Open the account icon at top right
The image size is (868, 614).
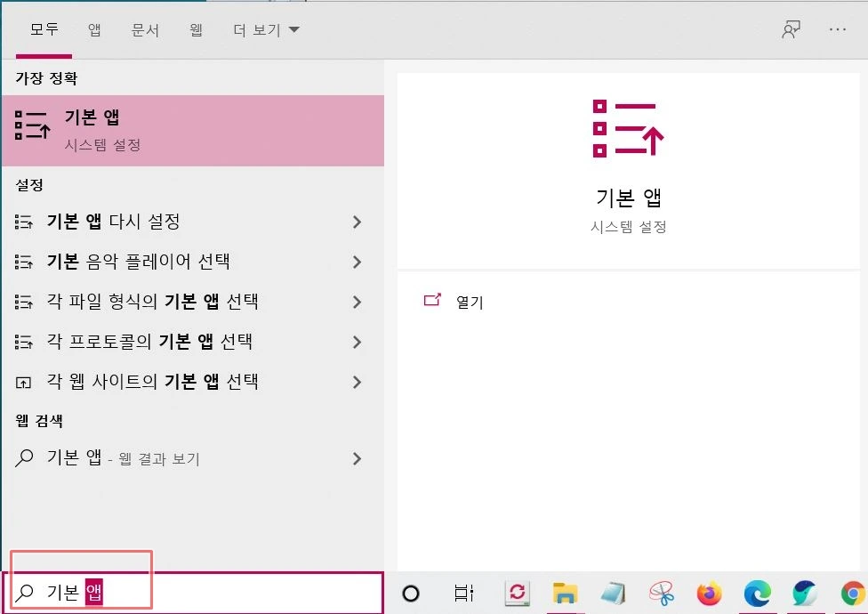[792, 28]
